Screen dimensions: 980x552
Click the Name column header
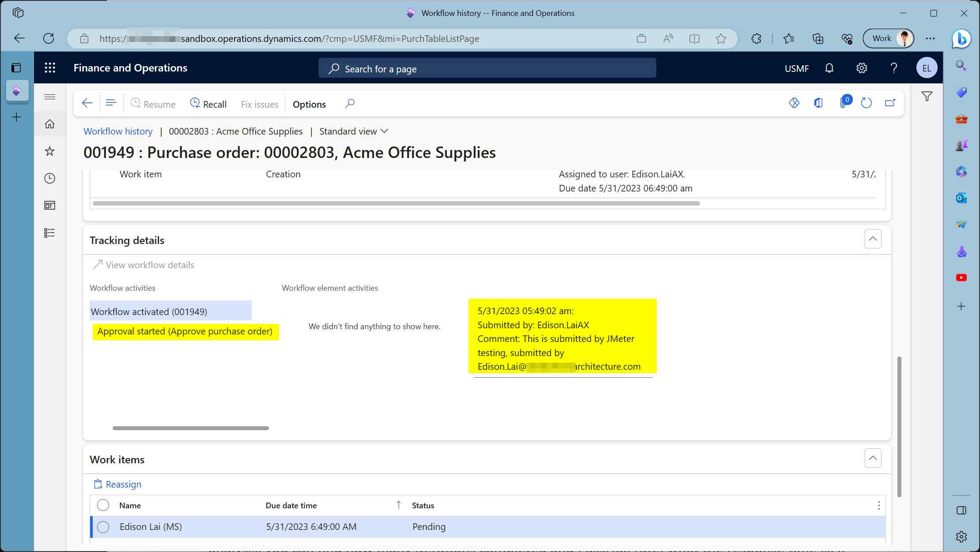click(x=130, y=506)
